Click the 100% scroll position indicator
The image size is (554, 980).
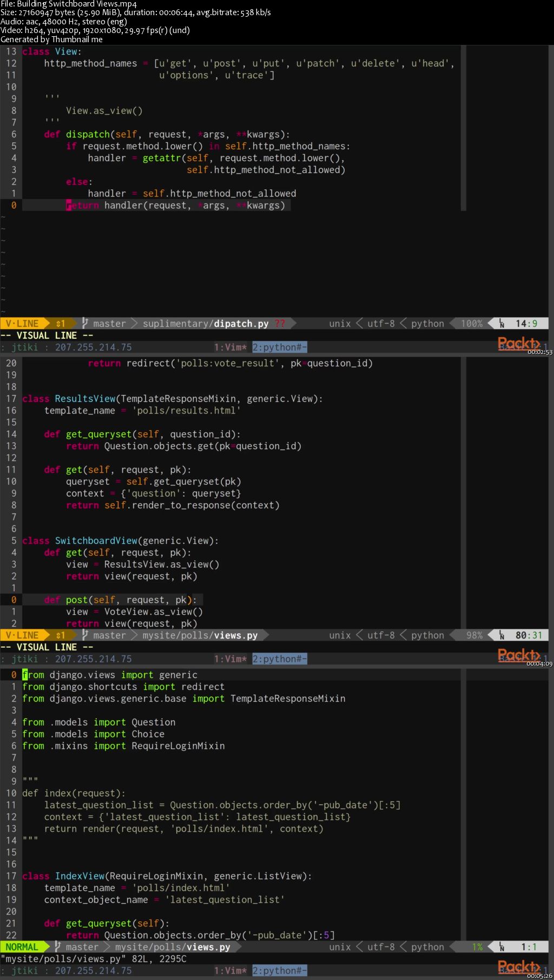coord(472,324)
